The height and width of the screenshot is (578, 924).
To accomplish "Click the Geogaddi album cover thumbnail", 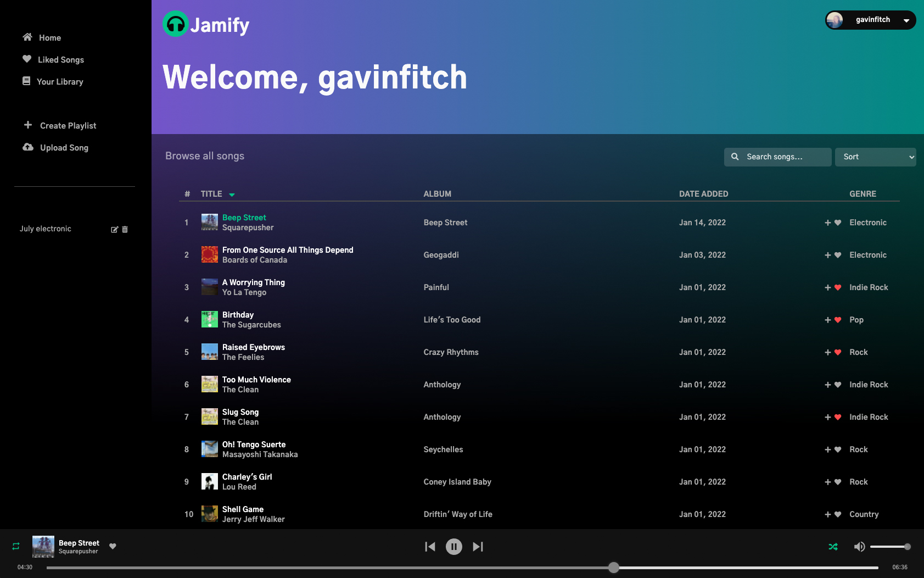I will [x=210, y=254].
